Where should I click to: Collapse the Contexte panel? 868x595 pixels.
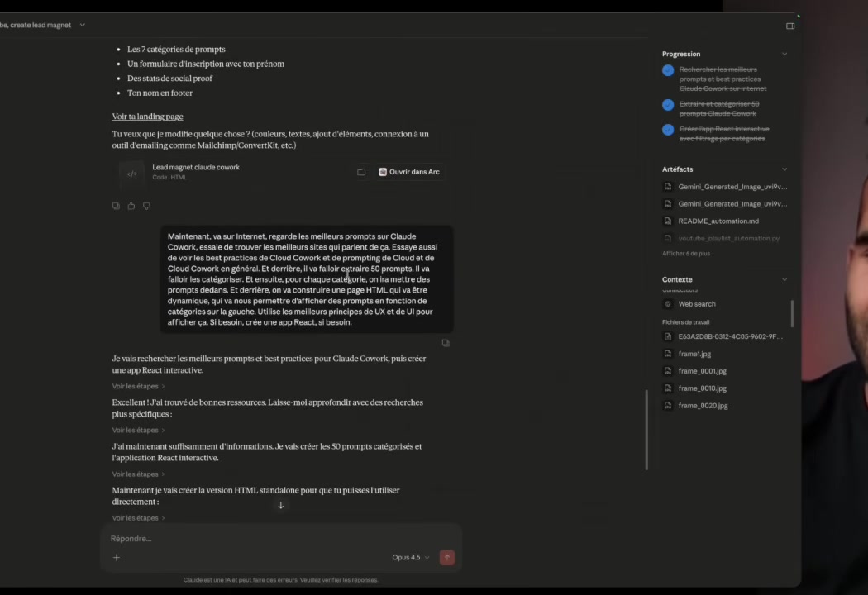(784, 279)
